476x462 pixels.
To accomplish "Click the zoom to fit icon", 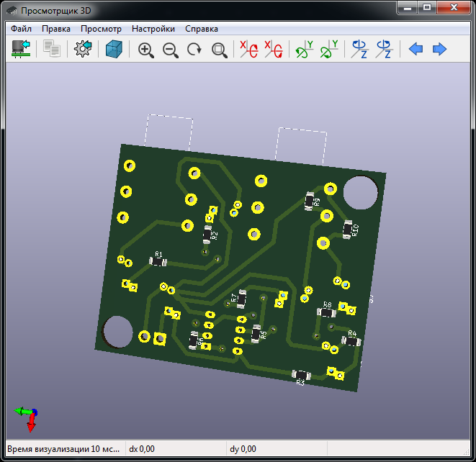I will [220, 50].
